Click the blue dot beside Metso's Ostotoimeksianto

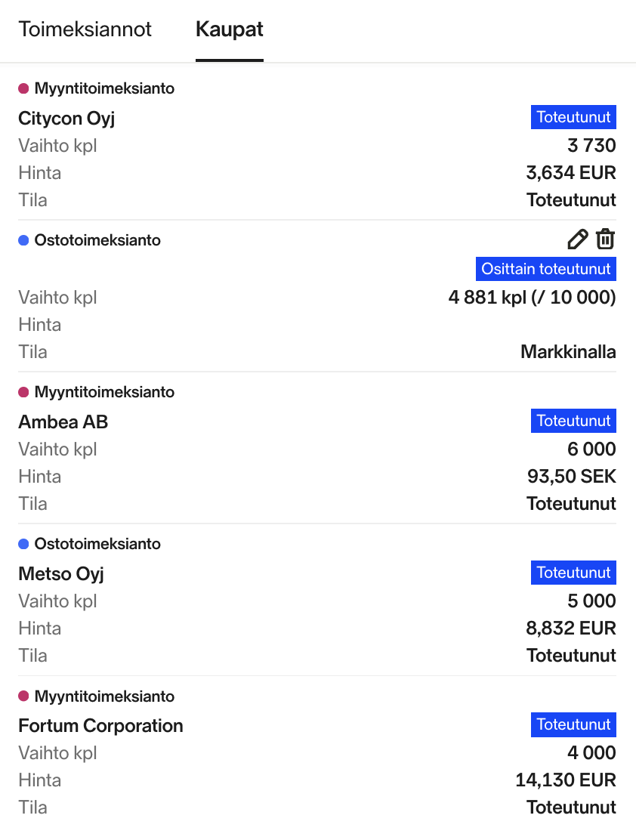(23, 545)
